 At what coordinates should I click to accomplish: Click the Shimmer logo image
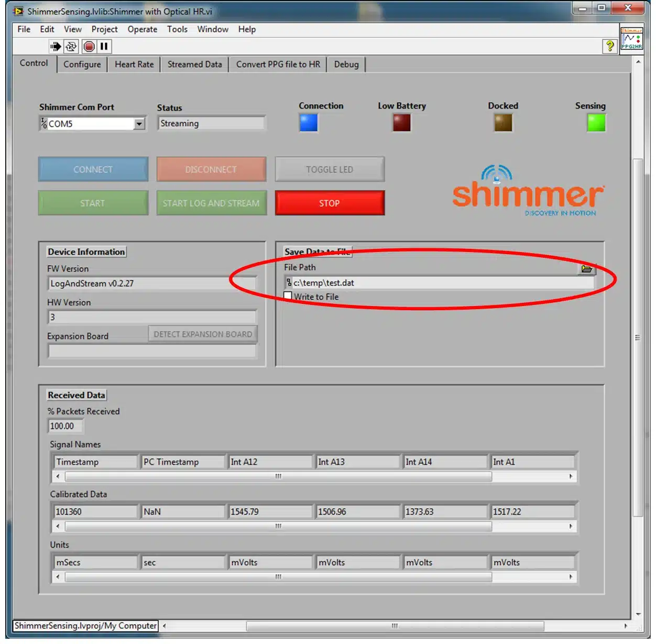(x=528, y=191)
